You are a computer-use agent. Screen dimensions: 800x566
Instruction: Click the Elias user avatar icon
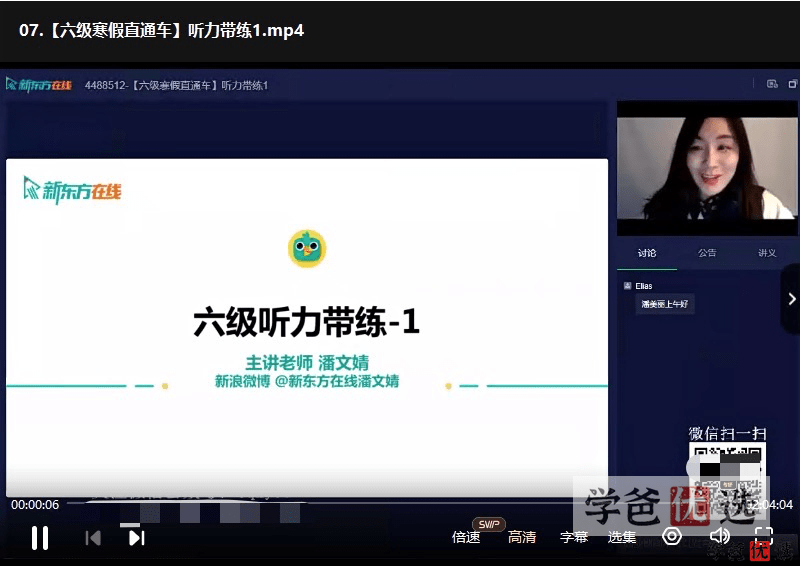pos(628,286)
